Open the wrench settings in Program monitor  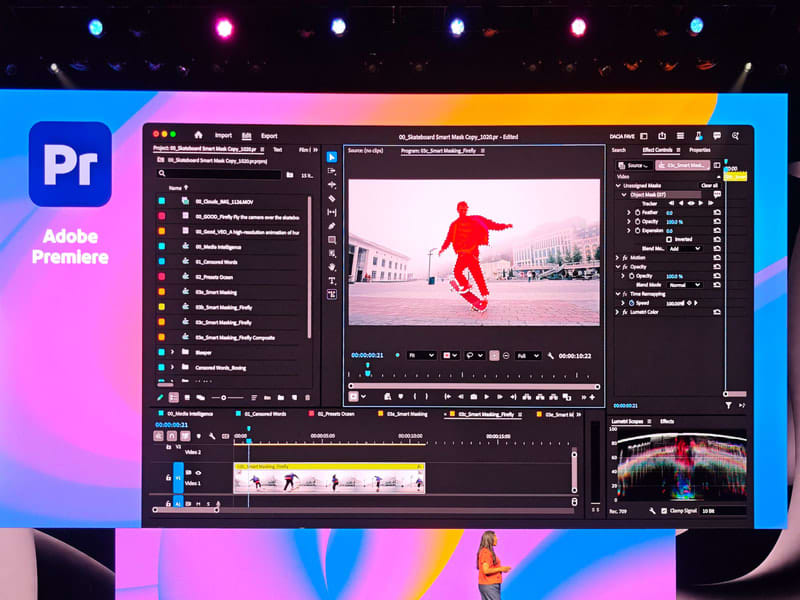pos(550,355)
